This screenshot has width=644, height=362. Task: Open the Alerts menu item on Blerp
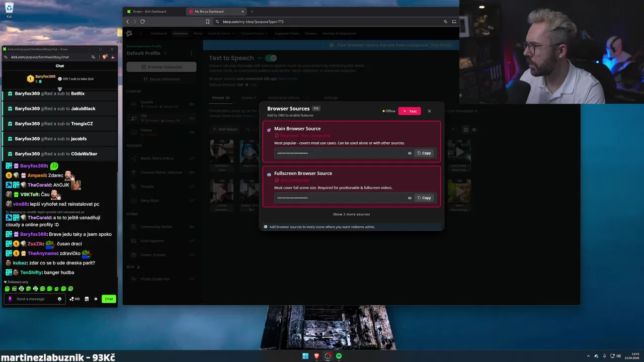(198, 34)
